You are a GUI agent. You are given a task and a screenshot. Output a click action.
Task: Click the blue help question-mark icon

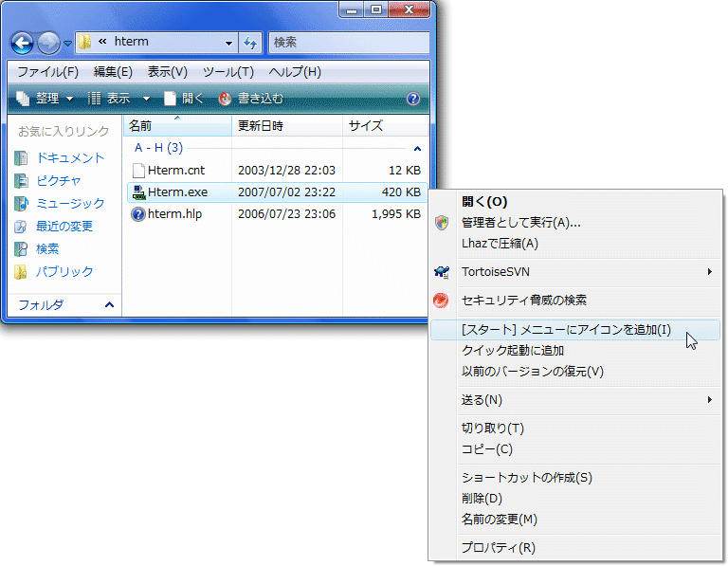pyautogui.click(x=412, y=99)
